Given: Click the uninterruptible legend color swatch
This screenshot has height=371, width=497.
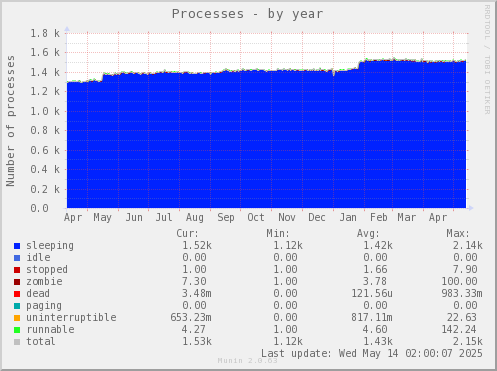Looking at the screenshot, I should coord(17,318).
